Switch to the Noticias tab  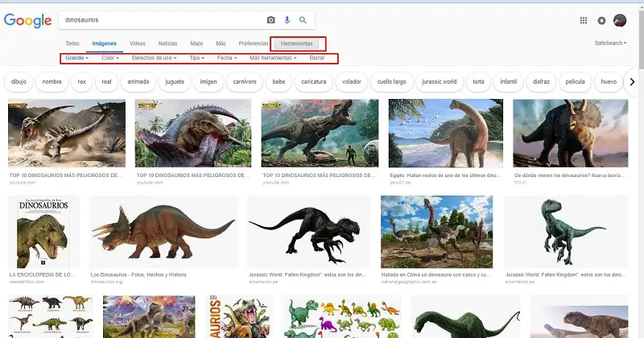tap(167, 43)
